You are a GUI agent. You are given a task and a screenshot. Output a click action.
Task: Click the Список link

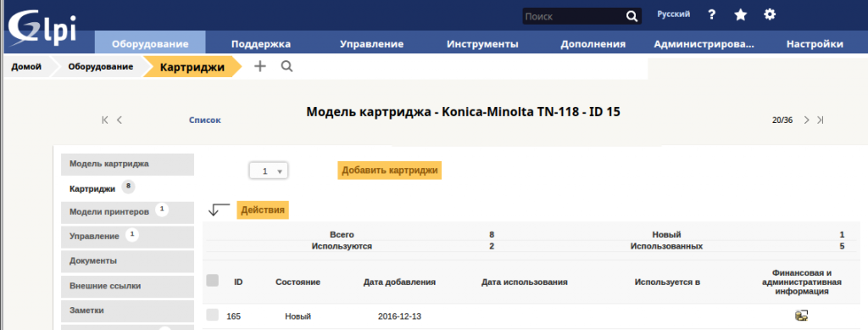coord(205,120)
